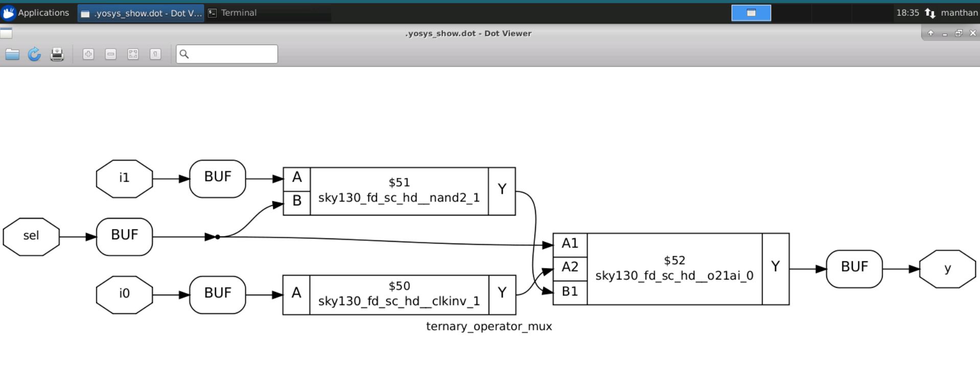Select the y output node
Image resolution: width=980 pixels, height=384 pixels.
tap(948, 269)
